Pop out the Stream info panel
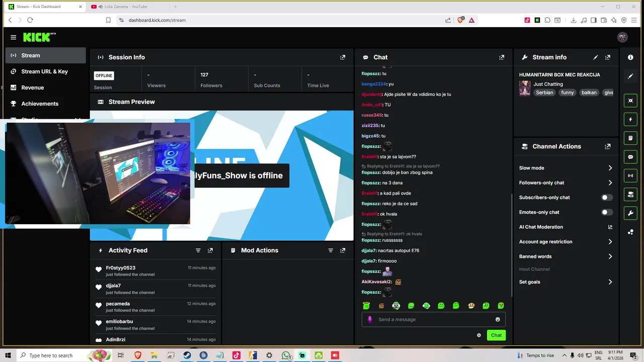 pos(608,57)
